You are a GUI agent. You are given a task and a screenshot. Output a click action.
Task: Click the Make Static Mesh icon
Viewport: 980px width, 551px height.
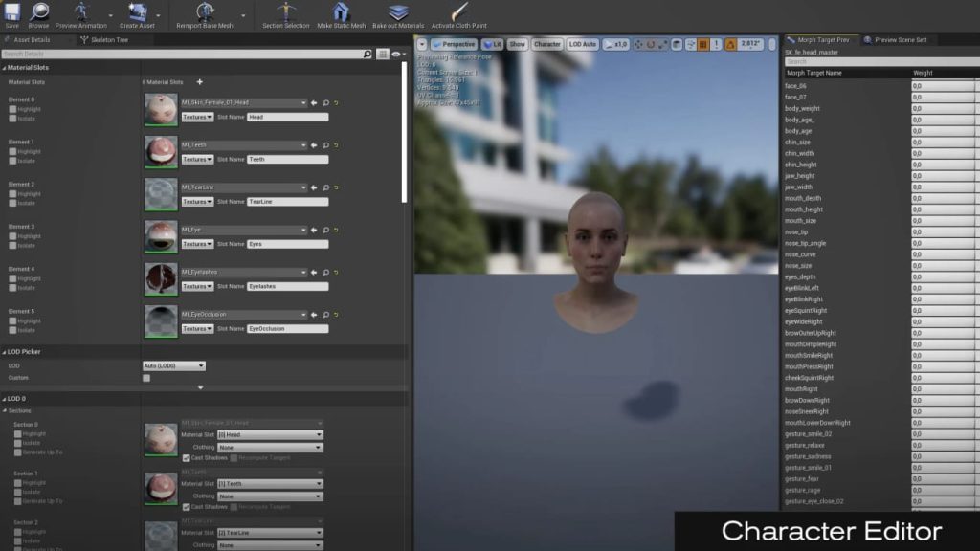click(340, 13)
